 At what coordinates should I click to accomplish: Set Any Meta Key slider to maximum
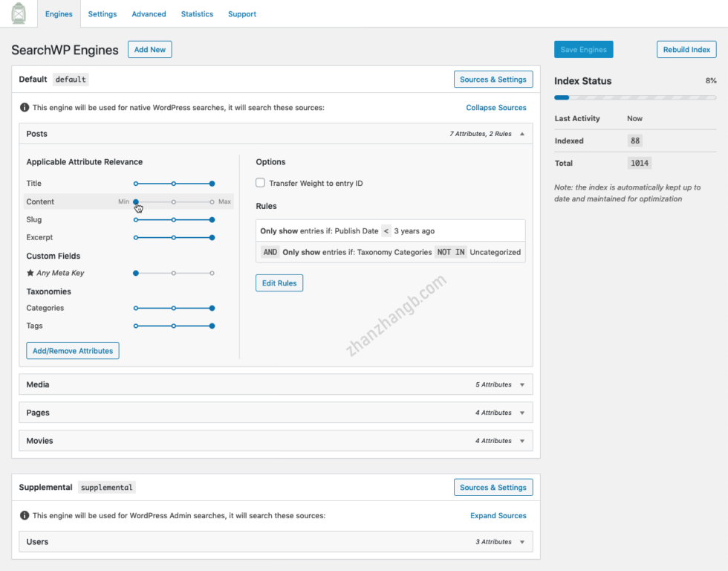(x=212, y=273)
